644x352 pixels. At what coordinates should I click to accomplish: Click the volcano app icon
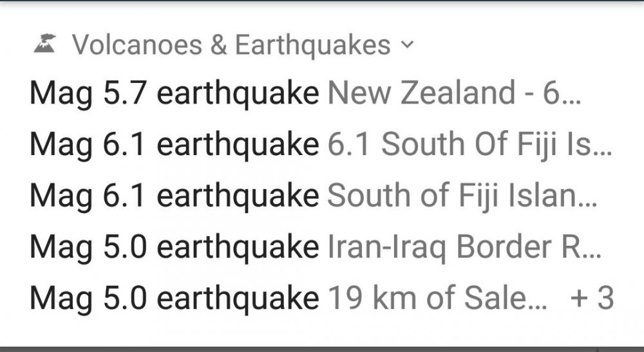coord(44,44)
